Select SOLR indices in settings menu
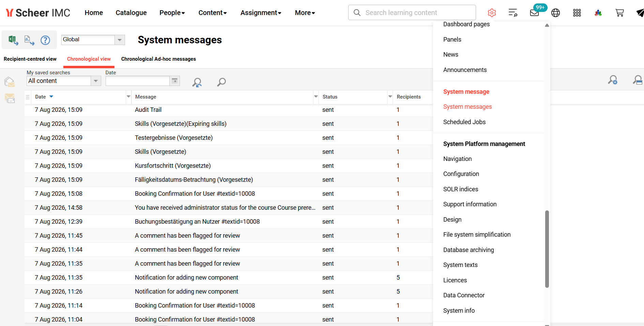Screen dimensions: 644x326 [x=460, y=189]
